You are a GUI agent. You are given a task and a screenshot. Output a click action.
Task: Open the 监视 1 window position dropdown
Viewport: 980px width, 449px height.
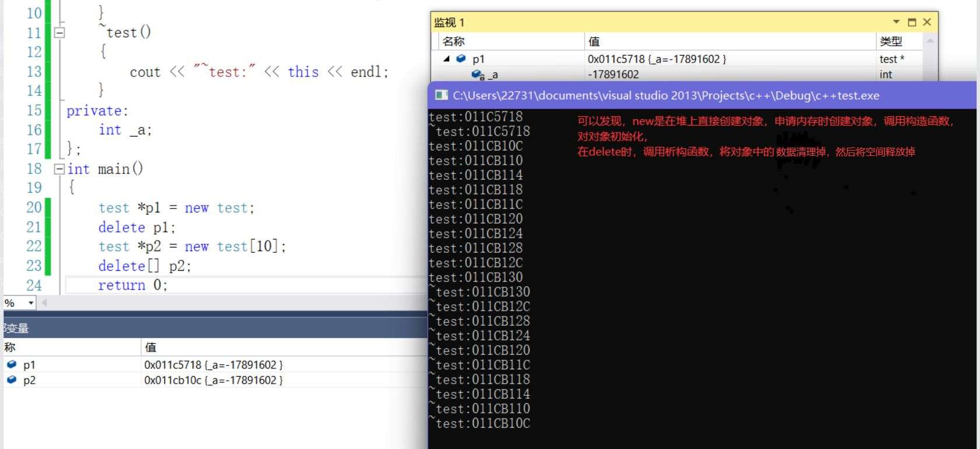pyautogui.click(x=896, y=22)
